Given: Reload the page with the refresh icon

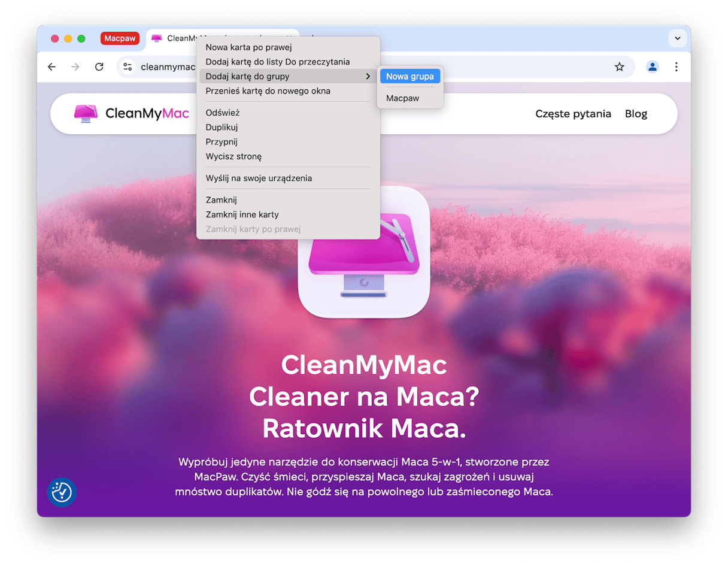Looking at the screenshot, I should click(x=99, y=67).
